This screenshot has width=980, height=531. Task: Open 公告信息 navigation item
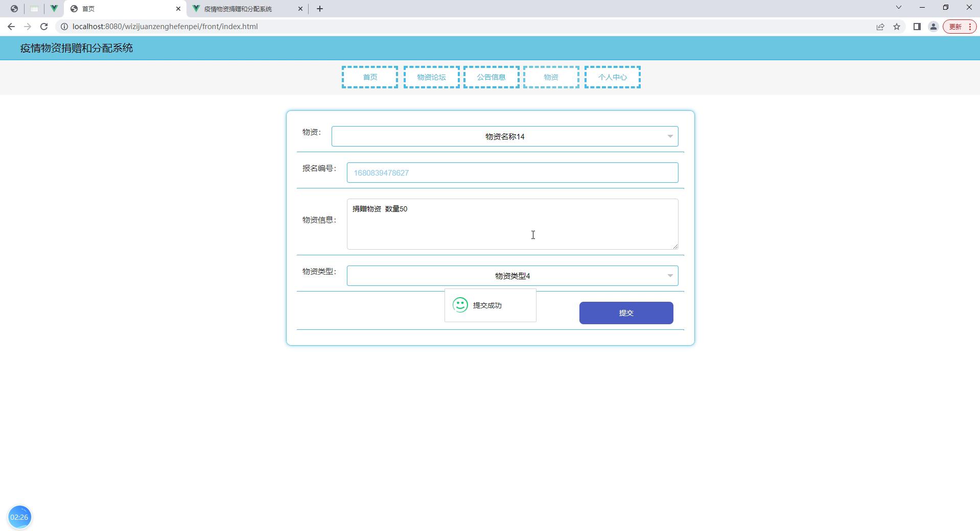492,77
